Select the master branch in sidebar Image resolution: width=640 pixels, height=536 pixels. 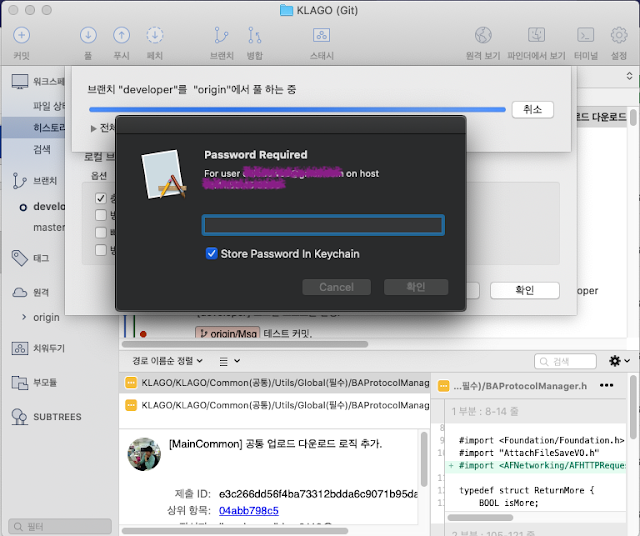click(x=49, y=227)
